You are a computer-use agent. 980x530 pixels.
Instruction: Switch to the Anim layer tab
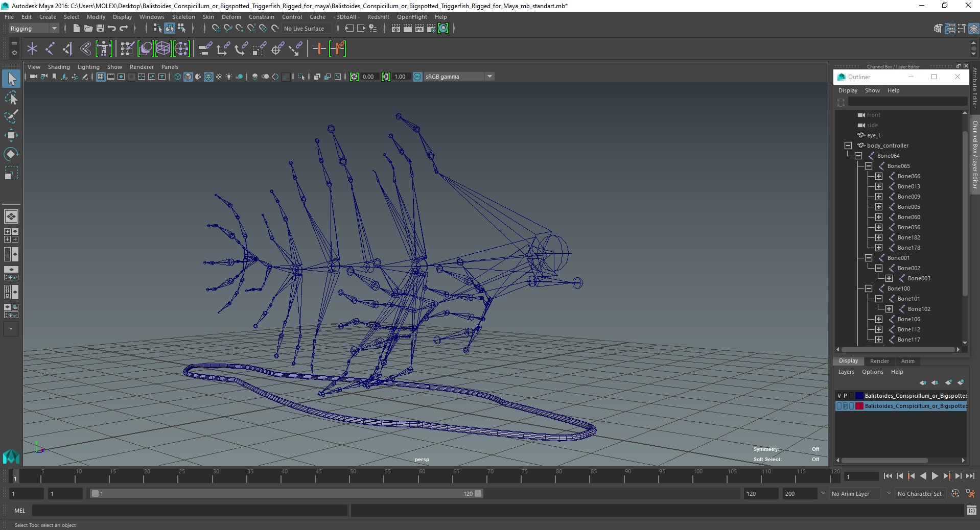click(x=908, y=361)
